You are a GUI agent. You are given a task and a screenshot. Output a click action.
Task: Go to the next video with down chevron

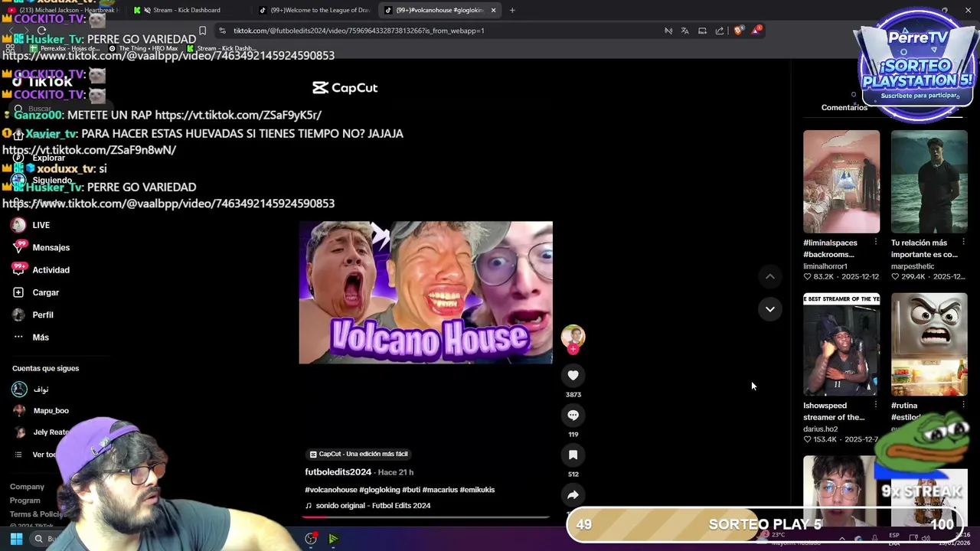tap(770, 309)
